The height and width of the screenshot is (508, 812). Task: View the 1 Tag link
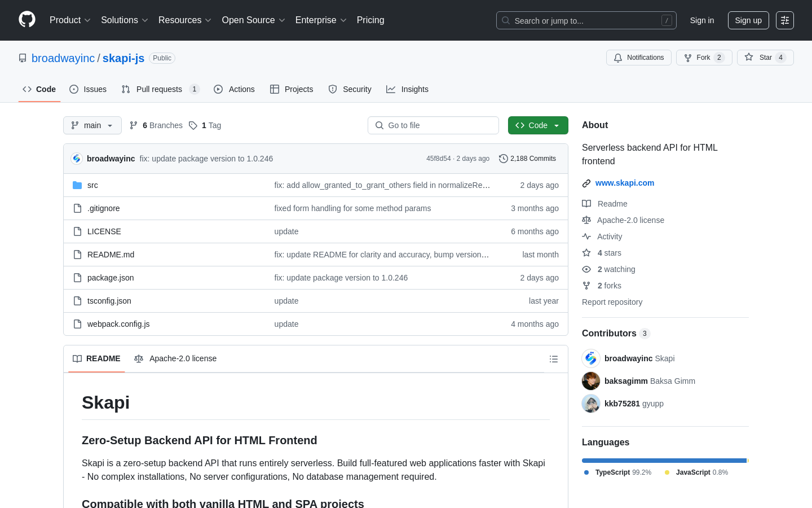point(205,125)
